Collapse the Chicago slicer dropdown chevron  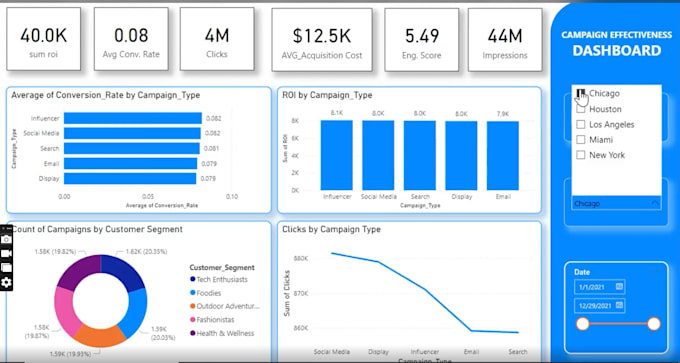655,203
